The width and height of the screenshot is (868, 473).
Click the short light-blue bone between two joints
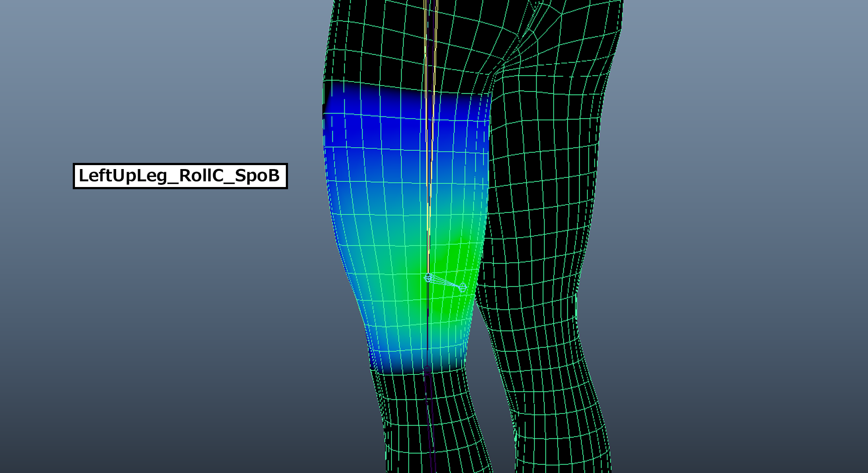point(445,282)
